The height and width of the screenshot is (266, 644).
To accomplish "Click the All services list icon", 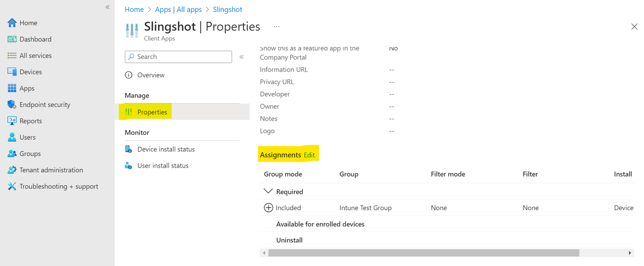I will (x=12, y=56).
